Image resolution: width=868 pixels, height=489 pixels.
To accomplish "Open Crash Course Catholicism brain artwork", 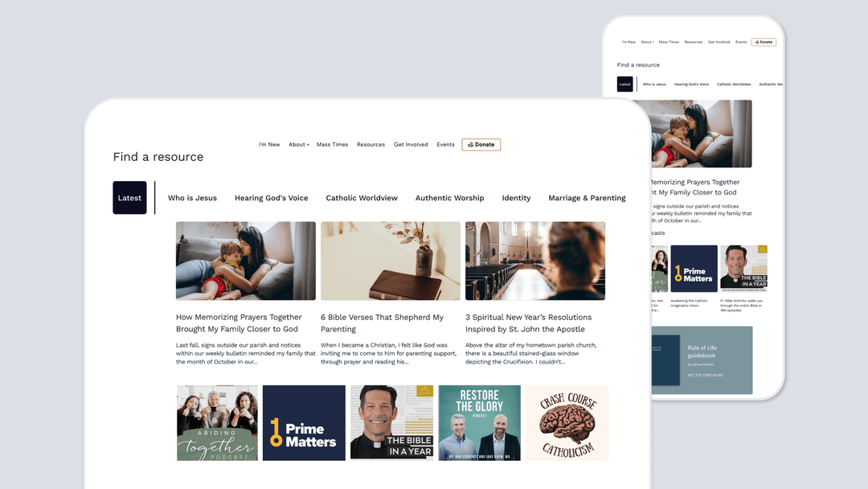I will pos(567,423).
